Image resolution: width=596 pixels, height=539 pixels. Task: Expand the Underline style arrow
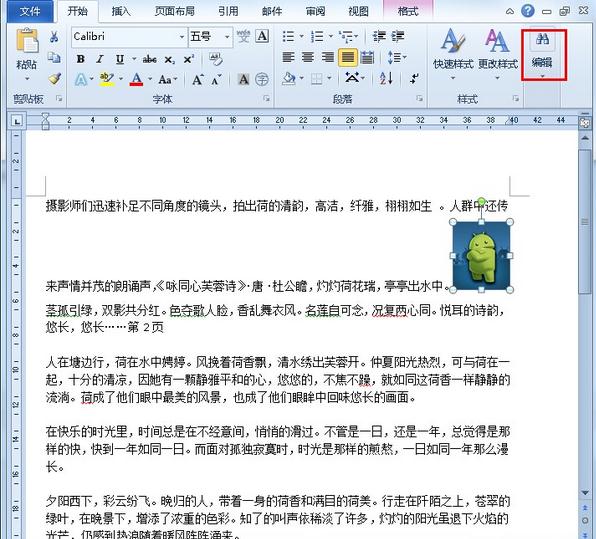[134, 59]
